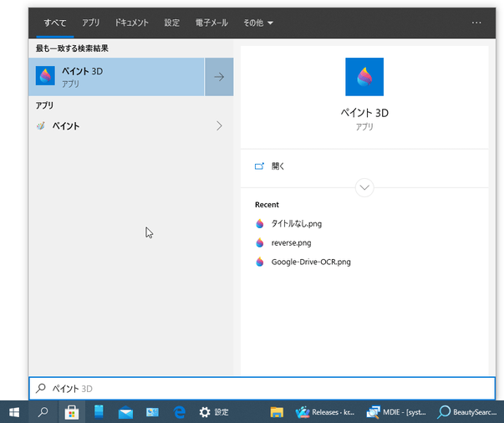Click the icon beside タイトルなし.png
The width and height of the screenshot is (504, 423).
[260, 224]
